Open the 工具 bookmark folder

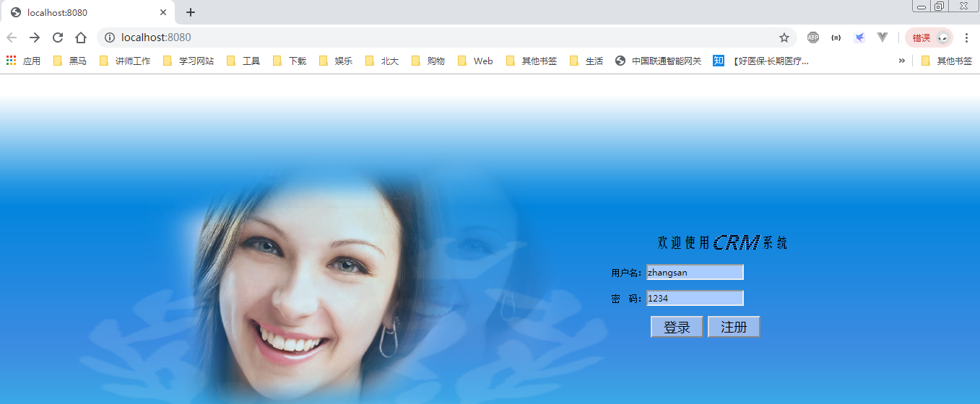(243, 61)
